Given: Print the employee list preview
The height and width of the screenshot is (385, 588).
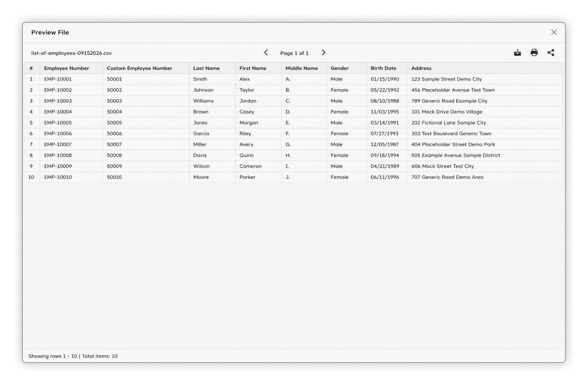Looking at the screenshot, I should point(534,53).
